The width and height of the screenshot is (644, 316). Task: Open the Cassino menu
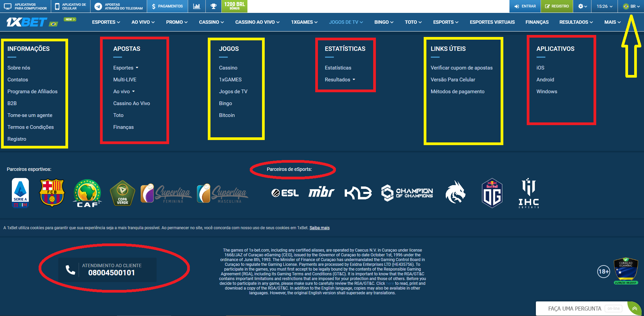[x=212, y=22]
